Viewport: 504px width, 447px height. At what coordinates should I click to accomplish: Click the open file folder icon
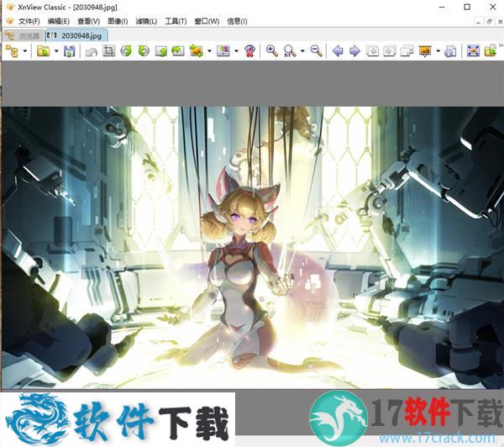point(43,51)
